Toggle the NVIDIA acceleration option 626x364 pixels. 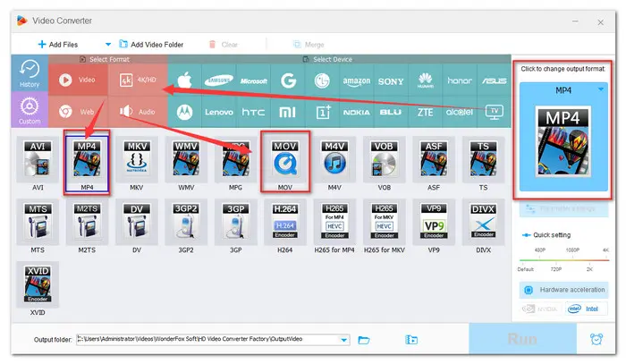coord(541,309)
